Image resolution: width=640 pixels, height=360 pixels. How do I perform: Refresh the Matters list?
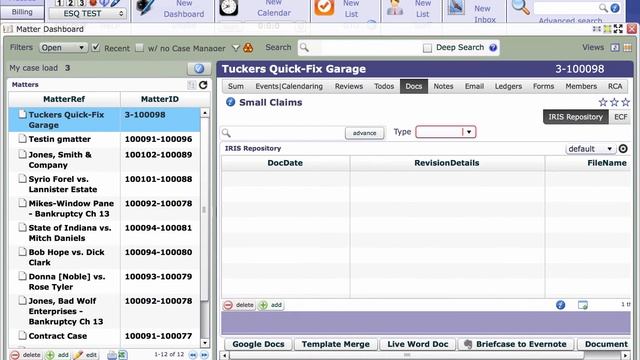pyautogui.click(x=203, y=84)
